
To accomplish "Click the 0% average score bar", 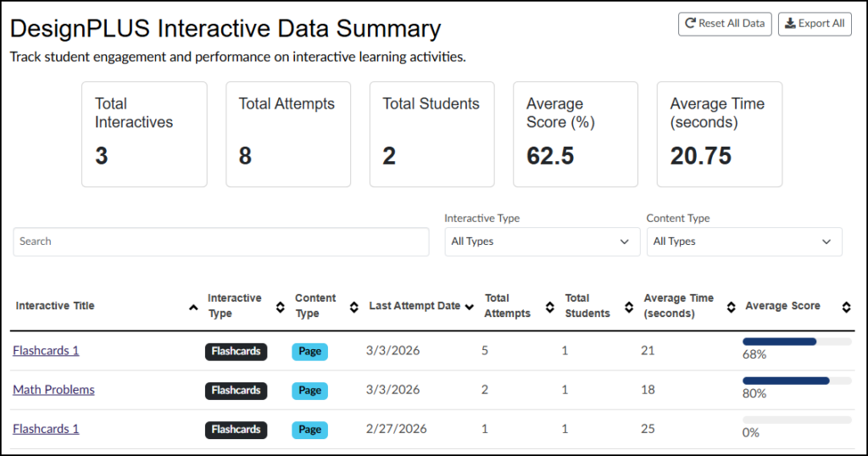I will [797, 420].
